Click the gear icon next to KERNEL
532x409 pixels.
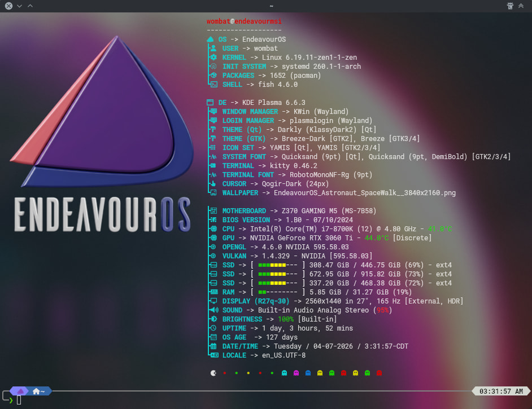(213, 58)
